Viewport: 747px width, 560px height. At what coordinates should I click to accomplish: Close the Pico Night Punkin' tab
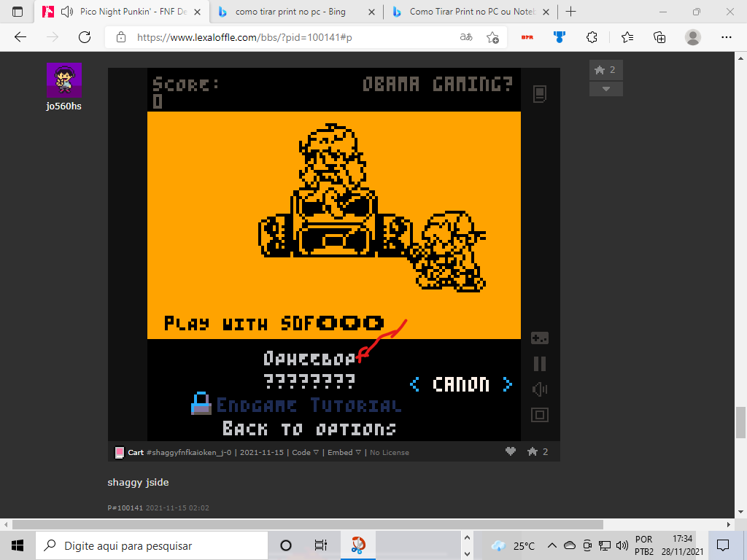(x=197, y=12)
